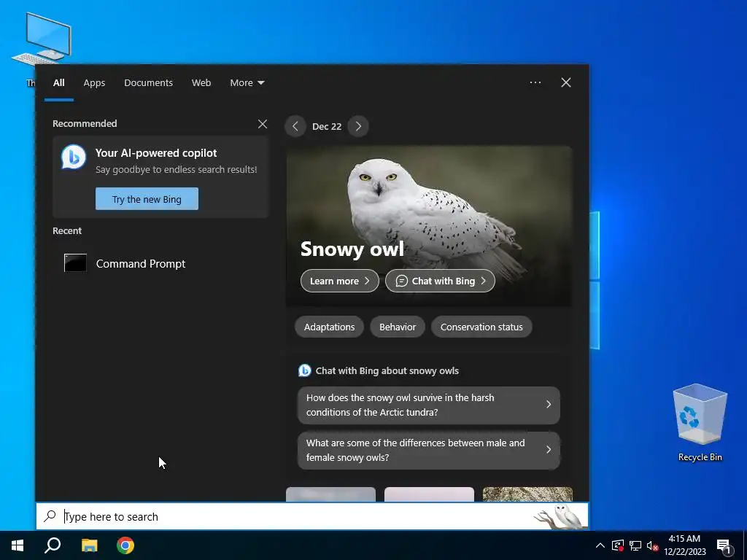The image size is (747, 560).
Task: Click Say goodbye to endless search results text
Action: [177, 169]
